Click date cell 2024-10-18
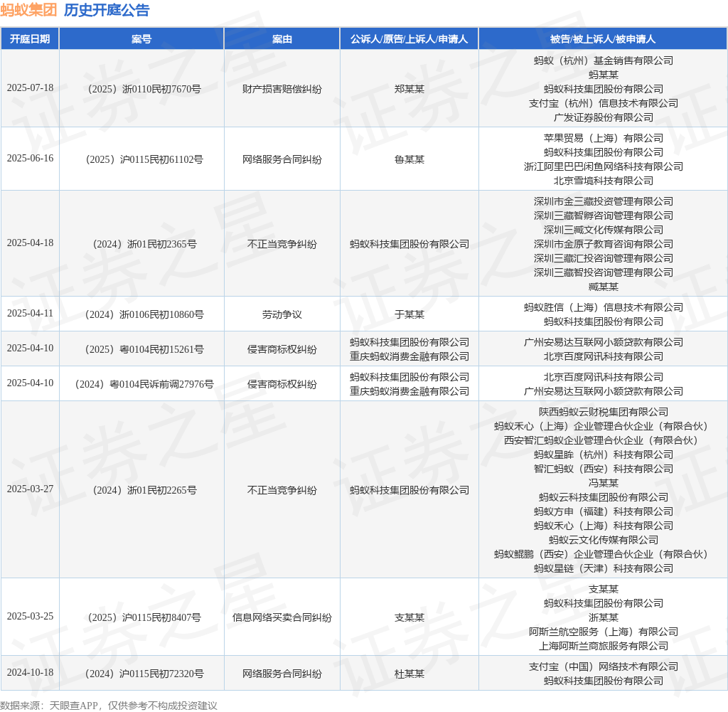Screen dimensions: 728x712 [x=30, y=672]
